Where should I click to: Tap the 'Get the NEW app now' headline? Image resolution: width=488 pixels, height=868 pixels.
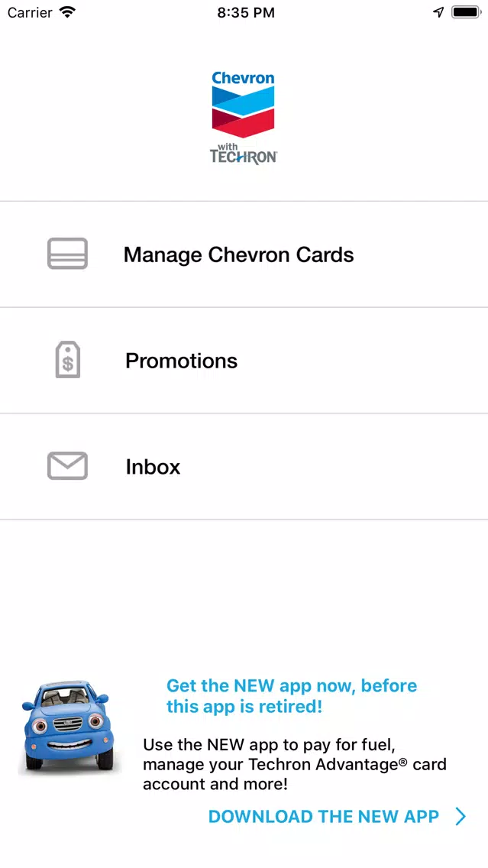click(x=292, y=696)
